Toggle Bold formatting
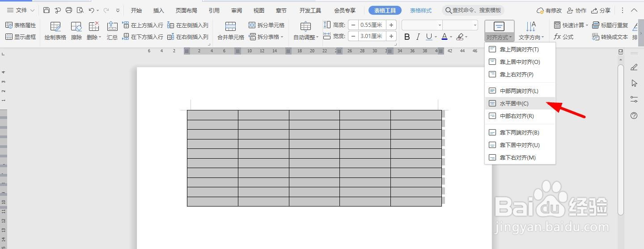This screenshot has height=249, width=644. (407, 37)
